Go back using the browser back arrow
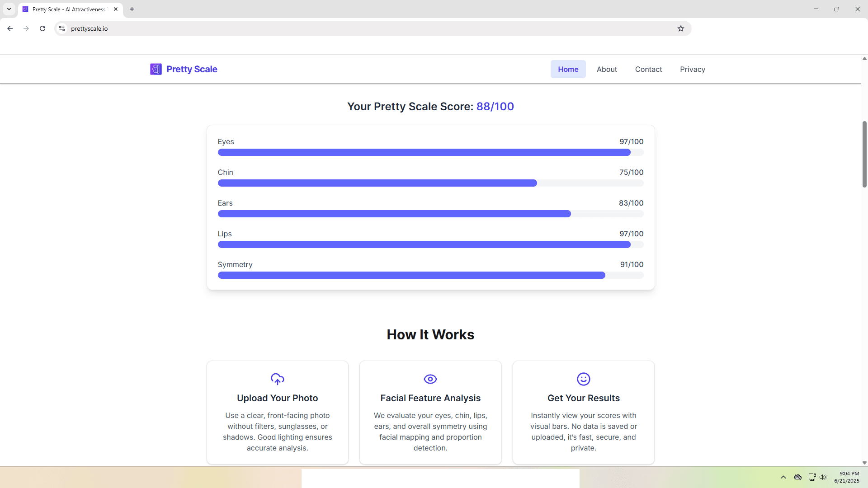Image resolution: width=868 pixels, height=488 pixels. pyautogui.click(x=10, y=28)
